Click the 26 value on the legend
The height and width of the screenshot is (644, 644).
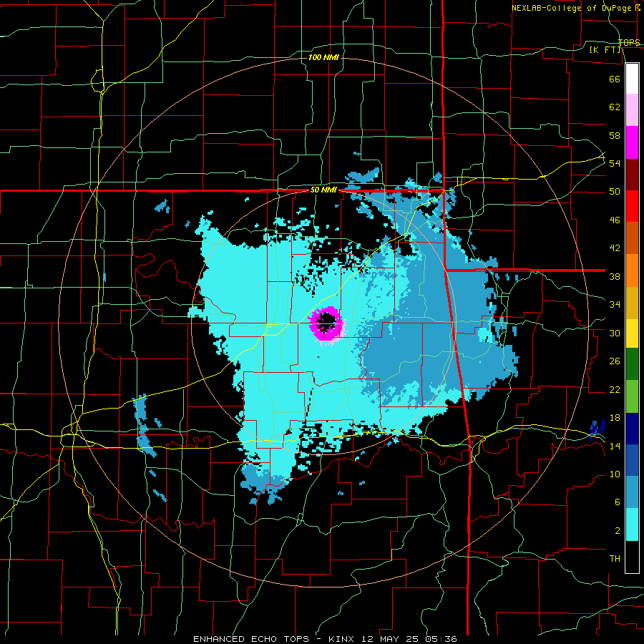point(615,361)
